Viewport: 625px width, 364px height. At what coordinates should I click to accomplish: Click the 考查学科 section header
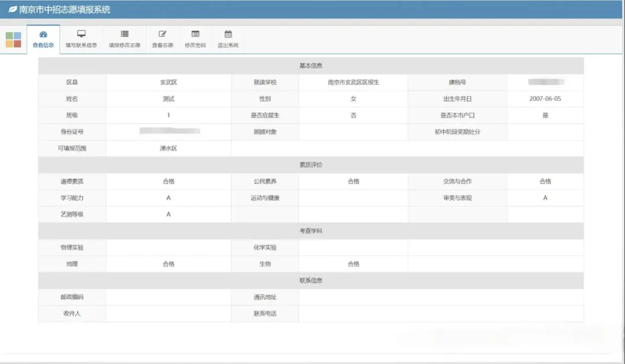(311, 231)
